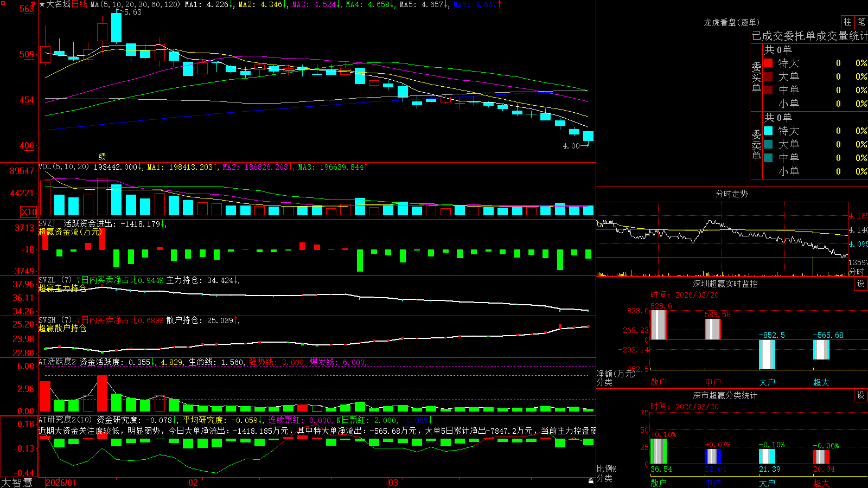Click the 5.63 high price label
Viewport: 868px width, 488px height.
[x=133, y=12]
